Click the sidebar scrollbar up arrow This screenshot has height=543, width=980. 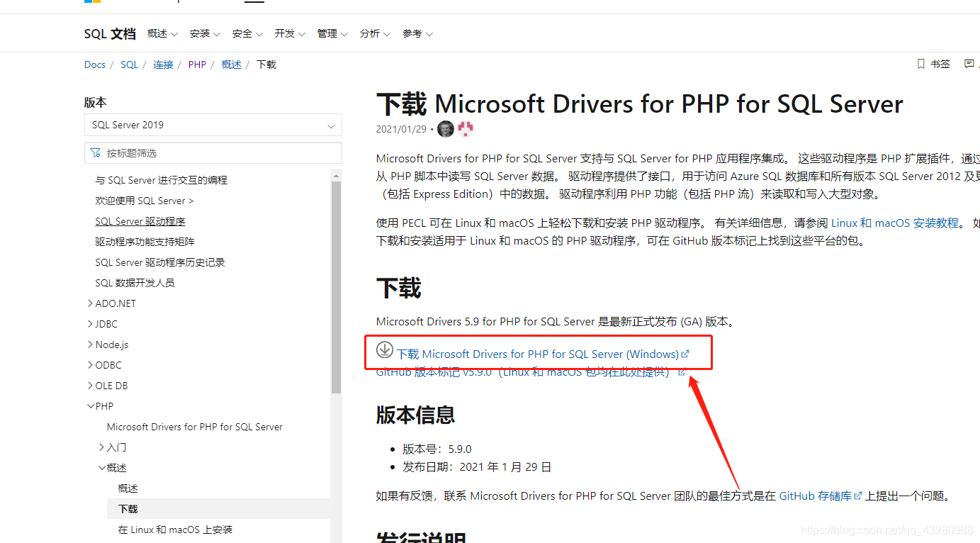(336, 175)
